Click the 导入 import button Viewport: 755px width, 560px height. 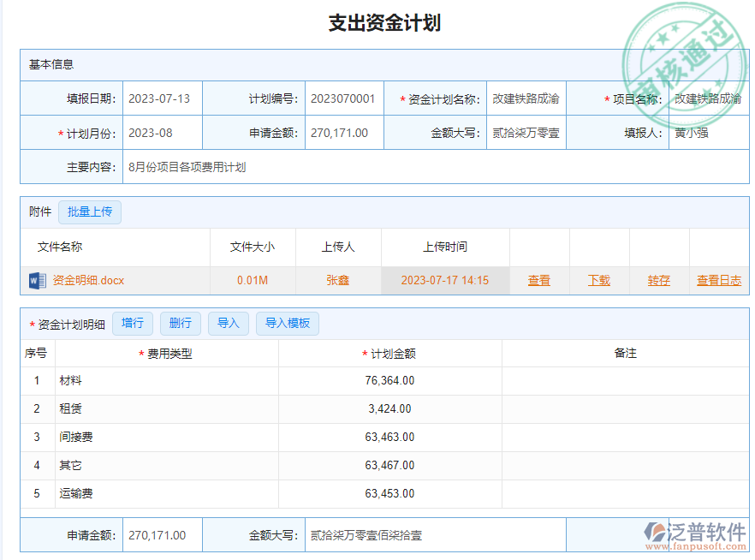coord(228,323)
